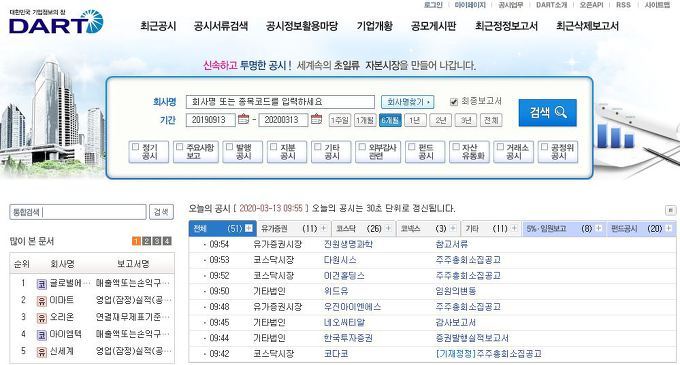Screen dimensions: 680x365
Task: Select the 1개월 period button
Action: click(x=365, y=120)
